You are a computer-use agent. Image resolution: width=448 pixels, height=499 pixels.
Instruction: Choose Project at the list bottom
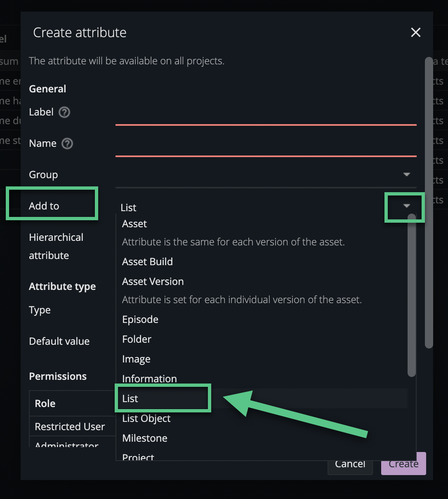137,456
